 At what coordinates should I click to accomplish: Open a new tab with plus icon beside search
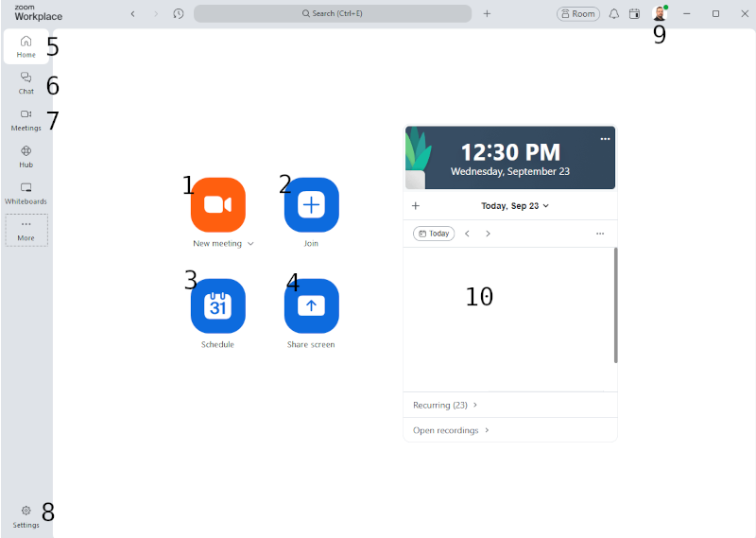487,13
